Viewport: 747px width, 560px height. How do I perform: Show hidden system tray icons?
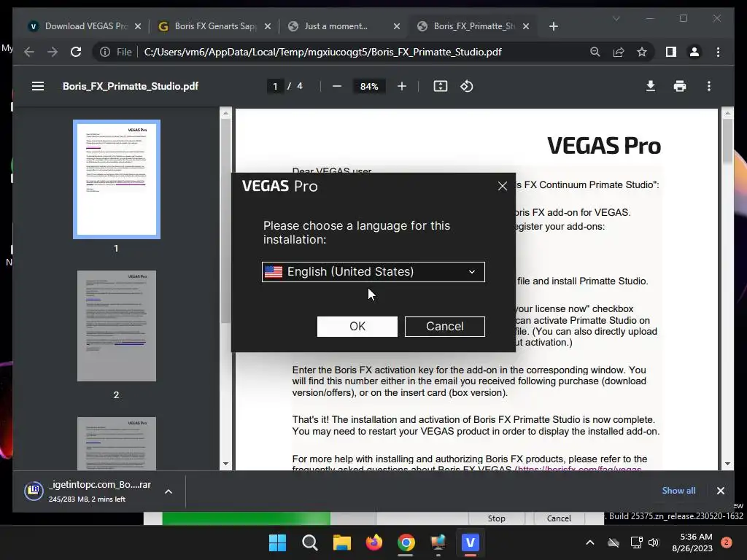589,542
